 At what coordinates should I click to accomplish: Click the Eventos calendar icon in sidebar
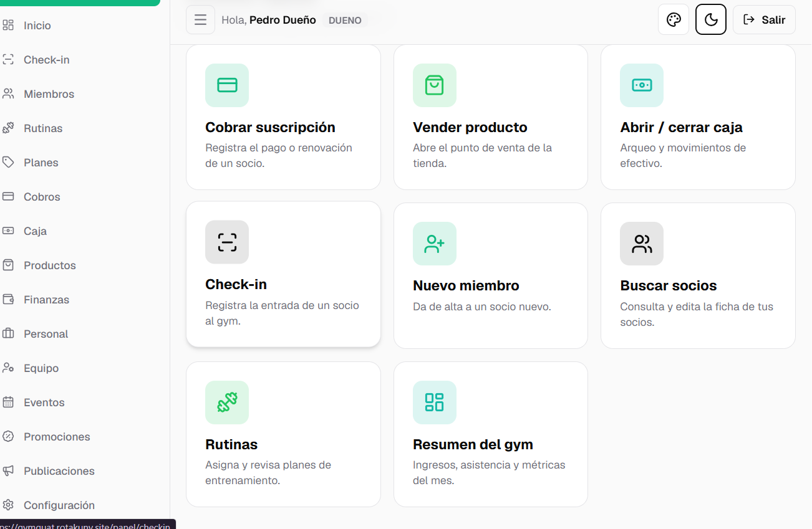[8, 403]
